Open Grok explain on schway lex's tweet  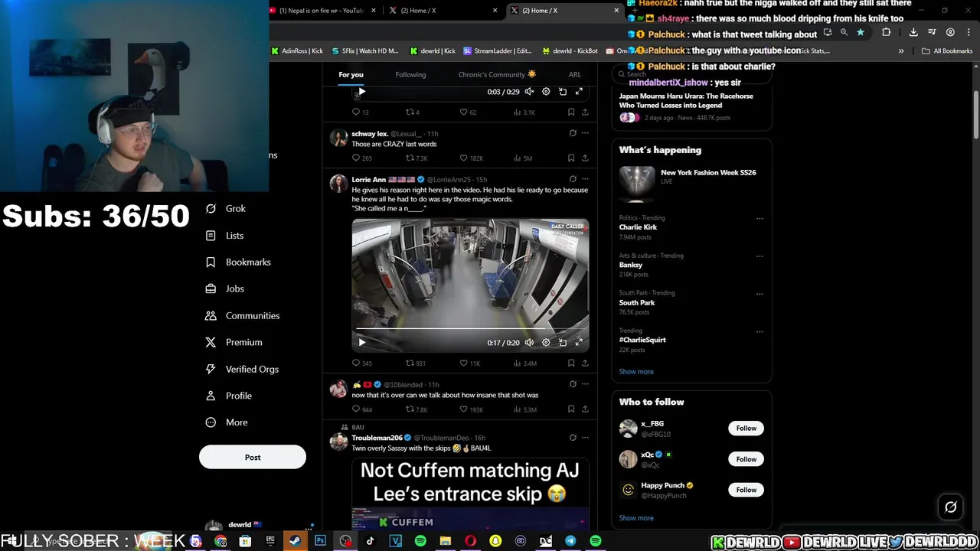[573, 133]
